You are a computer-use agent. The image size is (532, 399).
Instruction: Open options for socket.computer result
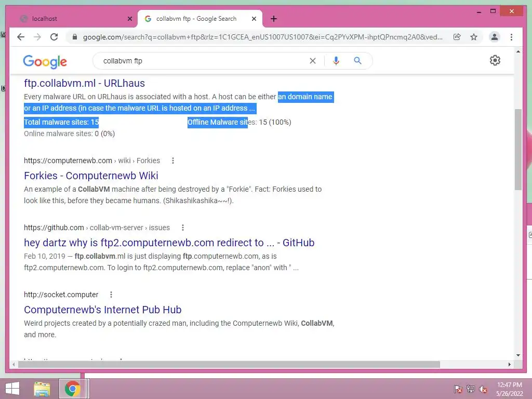pyautogui.click(x=111, y=295)
